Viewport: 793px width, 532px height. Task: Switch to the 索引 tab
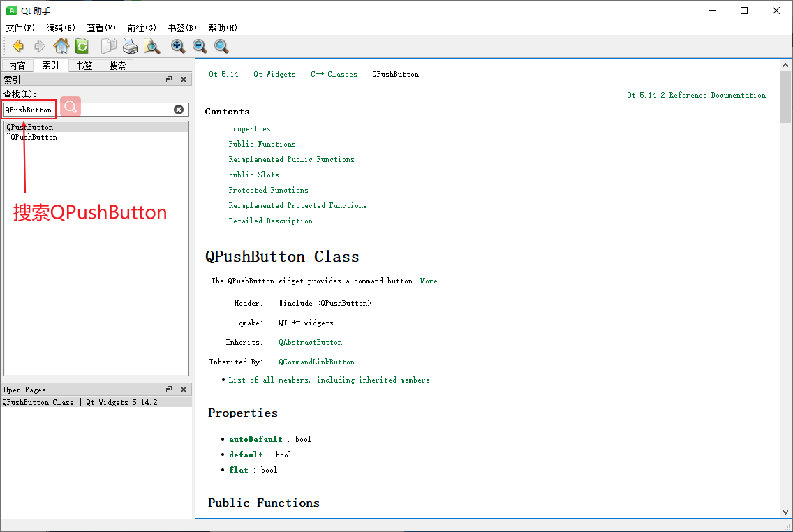50,65
